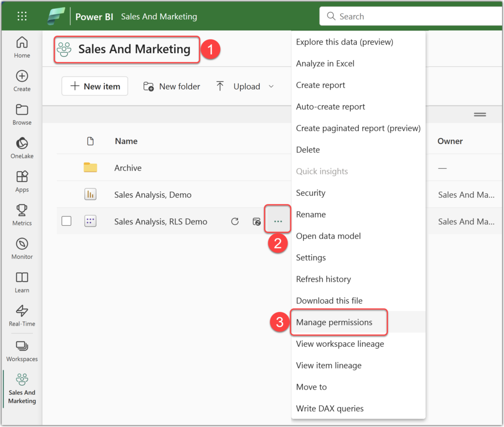Click Sales And Marketing breadcrumb in header
Image resolution: width=504 pixels, height=427 pixels.
point(159,16)
